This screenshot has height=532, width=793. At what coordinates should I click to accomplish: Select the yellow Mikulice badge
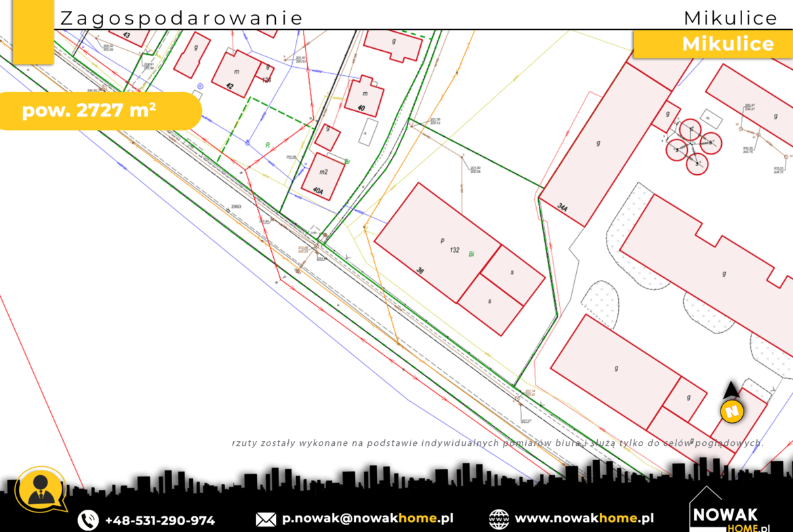(x=714, y=44)
